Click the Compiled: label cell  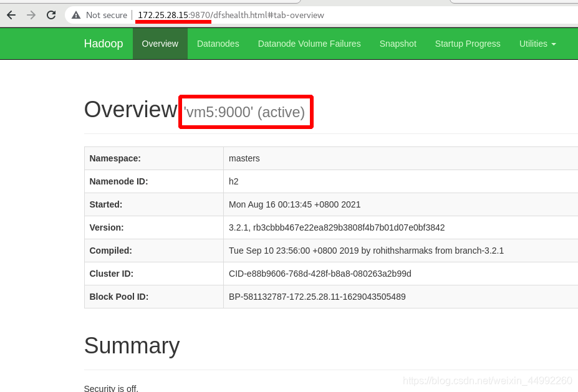pos(154,251)
